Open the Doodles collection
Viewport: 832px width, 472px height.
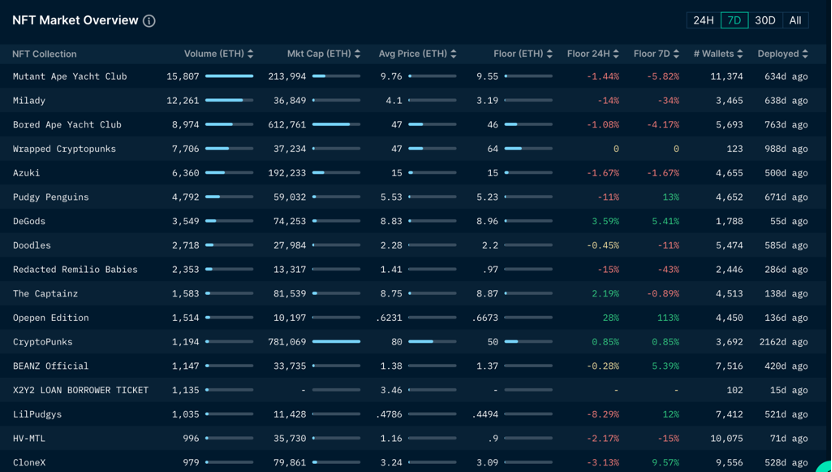click(x=32, y=246)
